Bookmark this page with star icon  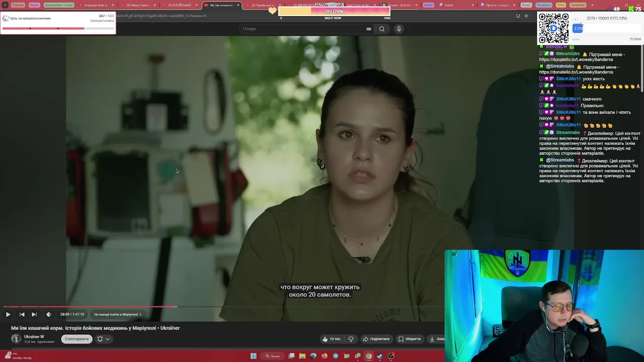526,16
